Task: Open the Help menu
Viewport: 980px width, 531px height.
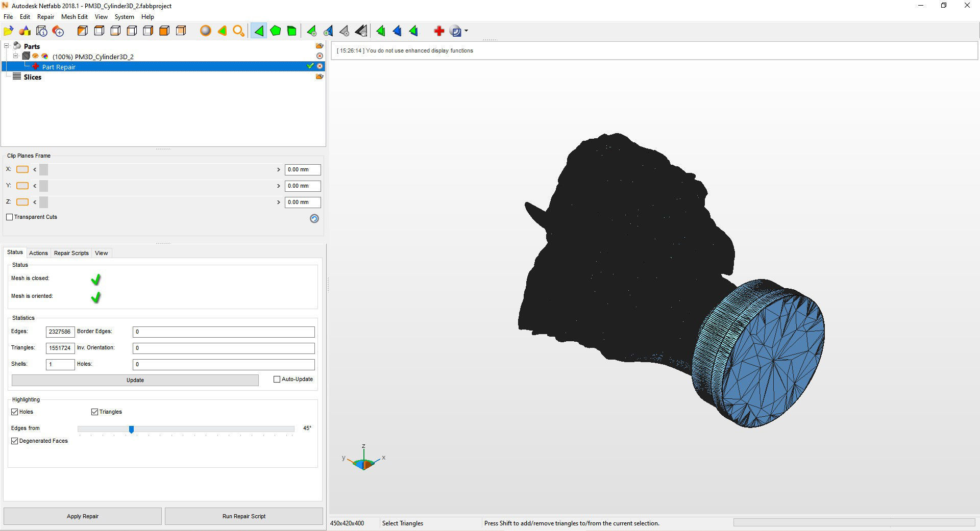Action: pos(148,17)
